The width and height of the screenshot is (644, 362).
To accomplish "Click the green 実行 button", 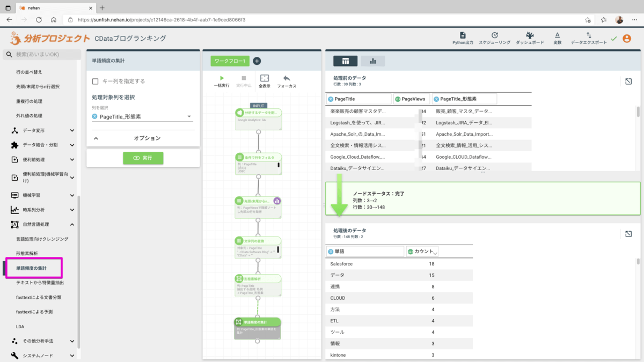I will pos(143,158).
